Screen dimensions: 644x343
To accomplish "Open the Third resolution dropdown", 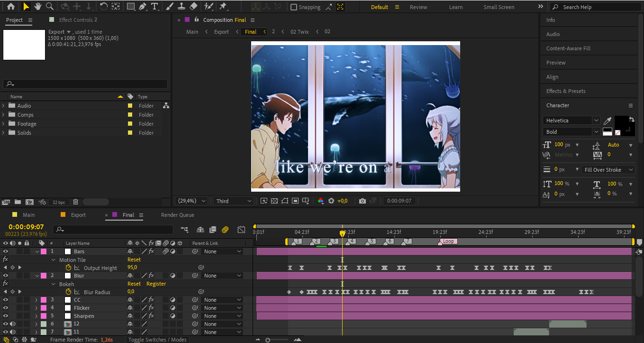I will 234,201.
